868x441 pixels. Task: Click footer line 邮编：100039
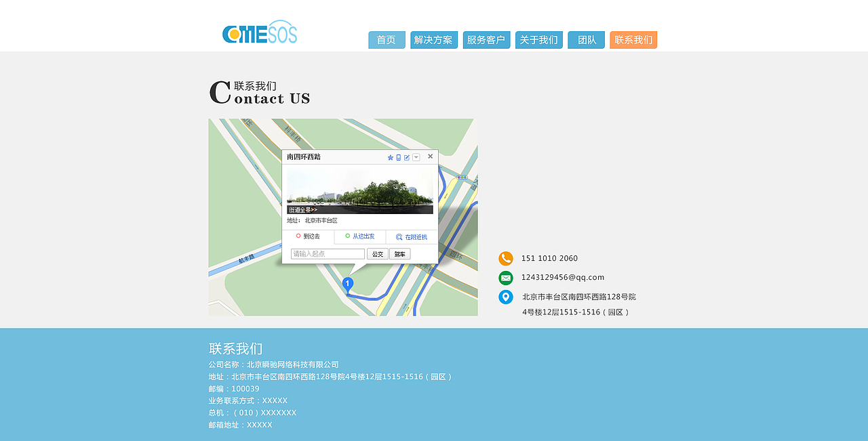[x=234, y=389]
